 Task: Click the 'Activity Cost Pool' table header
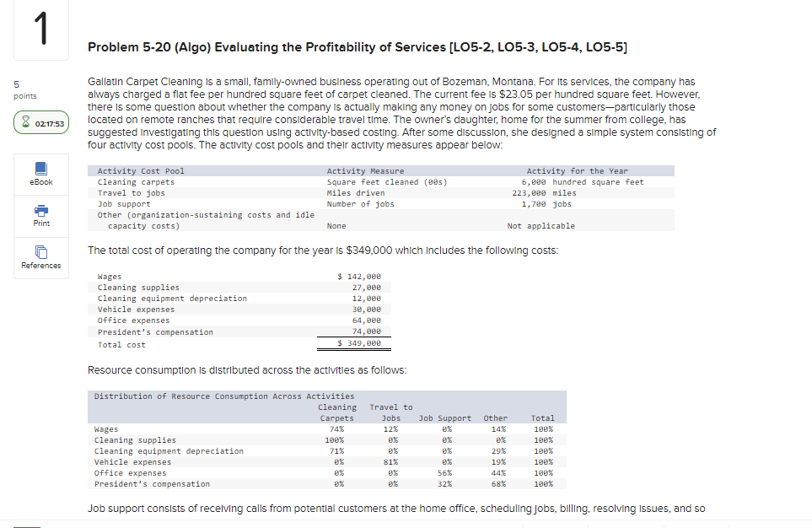tap(140, 170)
